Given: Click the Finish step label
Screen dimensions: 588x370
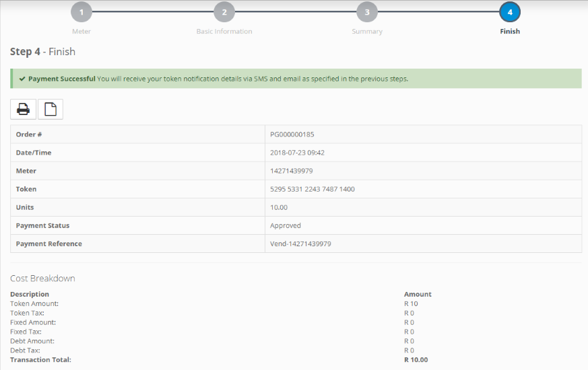Looking at the screenshot, I should [x=510, y=32].
